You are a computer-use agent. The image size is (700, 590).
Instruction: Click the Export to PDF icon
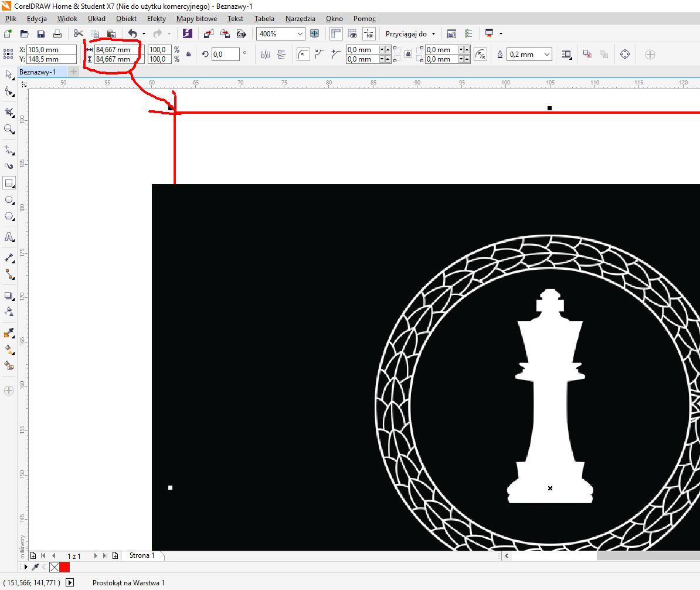click(240, 34)
